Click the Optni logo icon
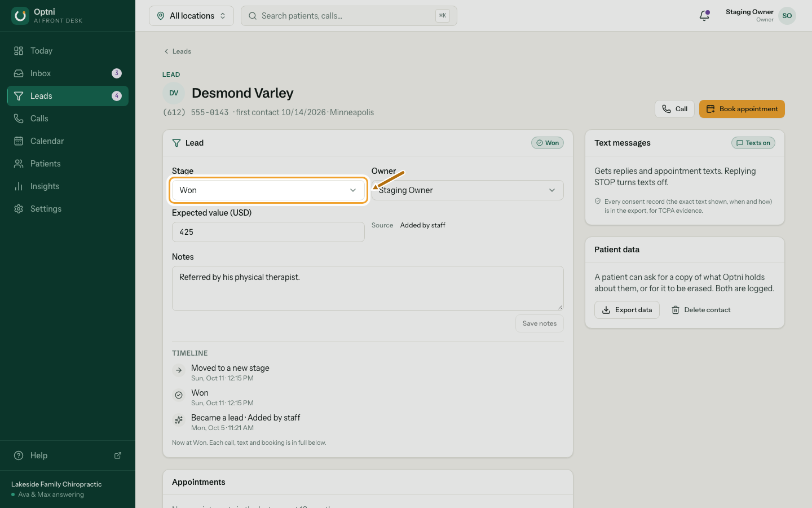 coord(20,16)
